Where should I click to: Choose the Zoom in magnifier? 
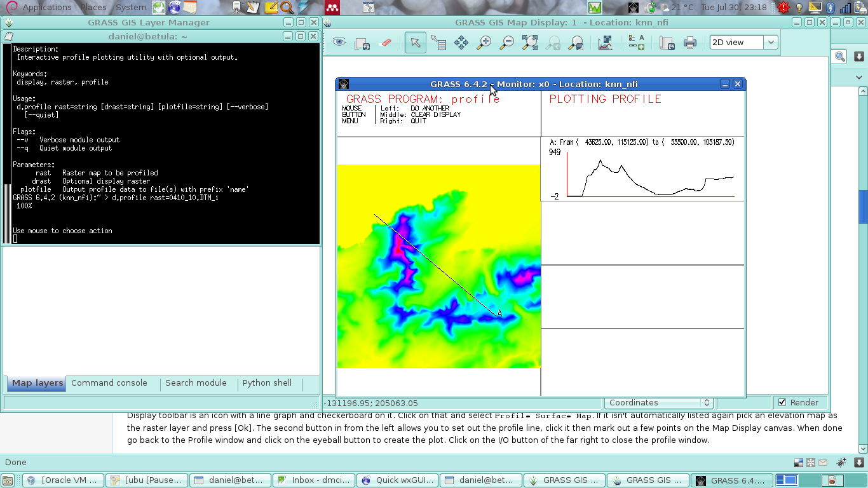(x=484, y=43)
